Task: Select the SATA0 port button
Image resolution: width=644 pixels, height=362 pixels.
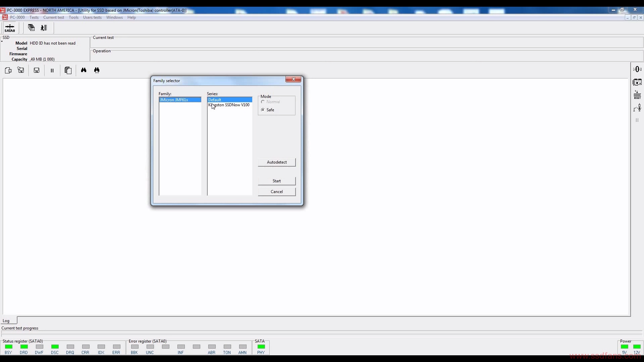Action: pyautogui.click(x=10, y=28)
